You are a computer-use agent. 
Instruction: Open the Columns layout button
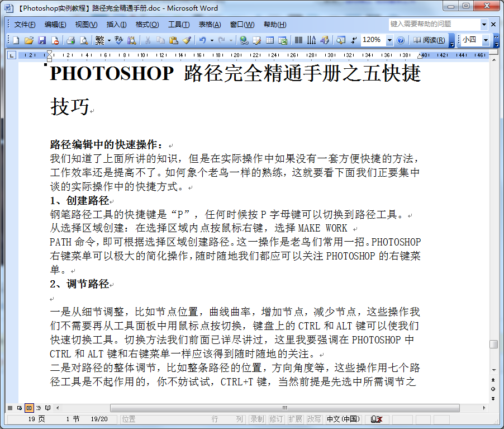pyautogui.click(x=298, y=40)
